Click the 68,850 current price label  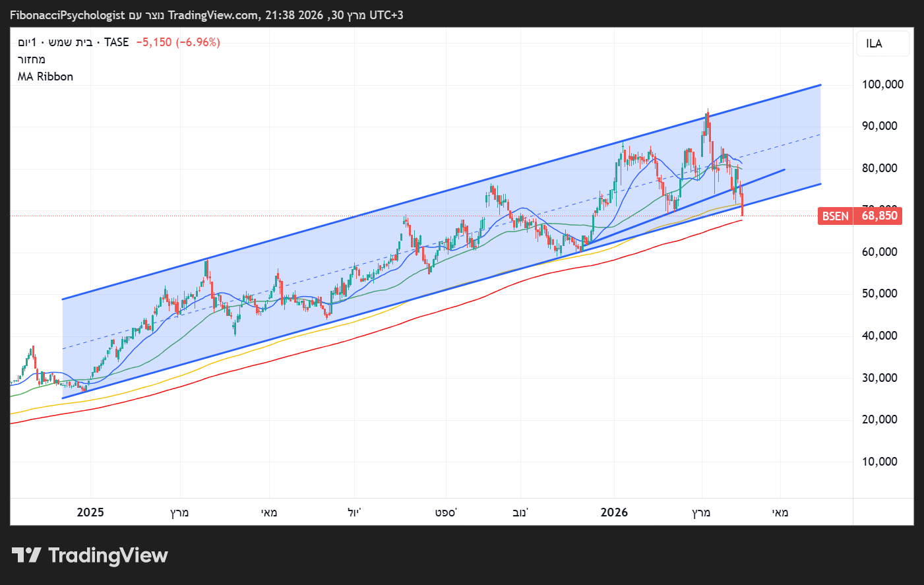point(879,216)
